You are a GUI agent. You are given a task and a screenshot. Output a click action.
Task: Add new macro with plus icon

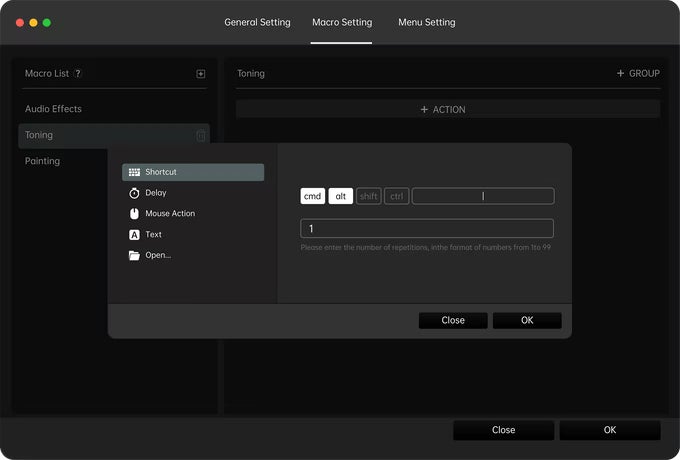(x=201, y=74)
